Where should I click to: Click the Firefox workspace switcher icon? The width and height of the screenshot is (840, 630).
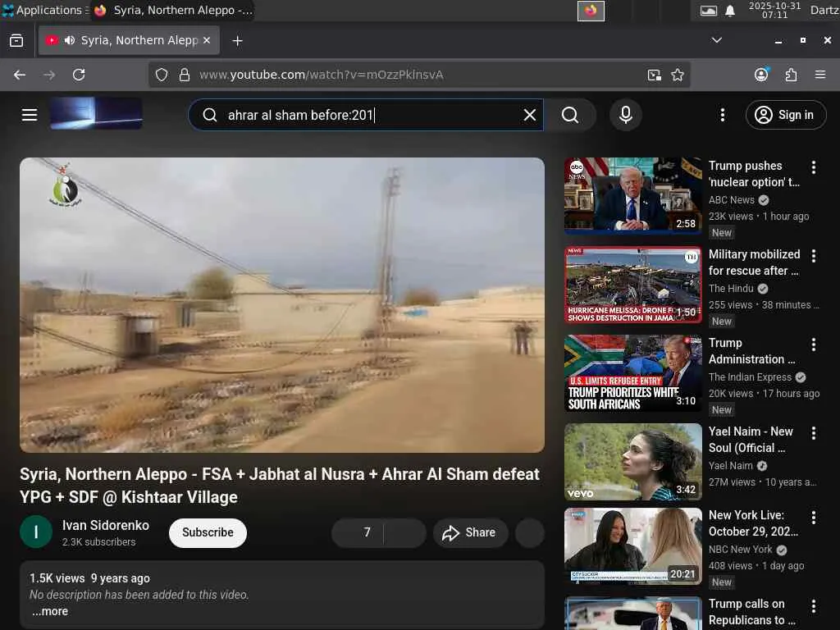[591, 11]
